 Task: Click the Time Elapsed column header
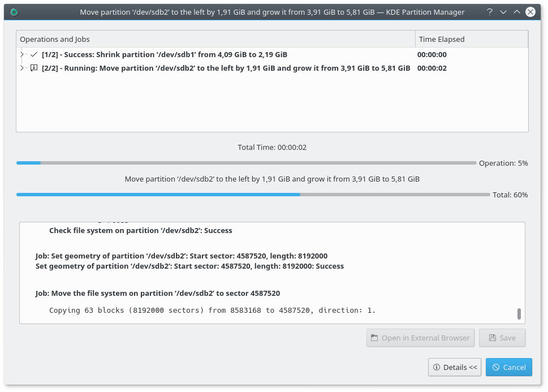coord(471,39)
